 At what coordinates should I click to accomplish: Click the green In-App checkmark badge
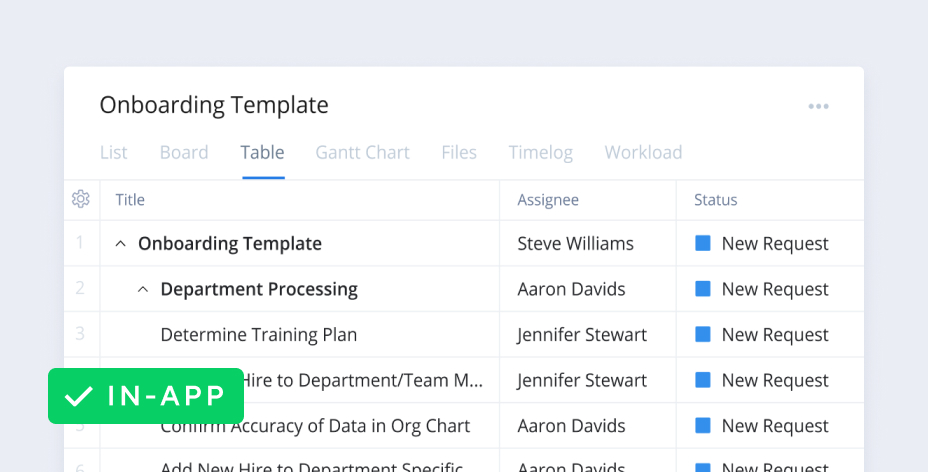click(146, 396)
